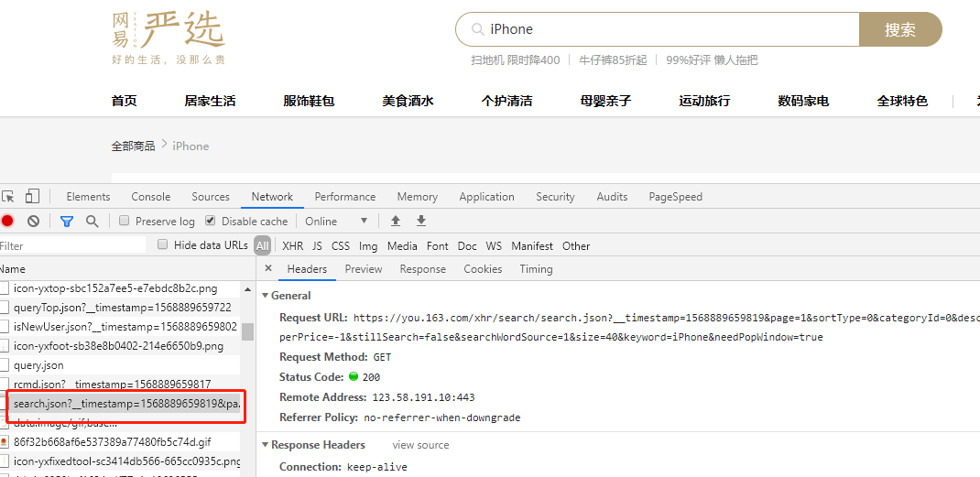980x477 pixels.
Task: Filter requests by CSS
Action: click(x=341, y=246)
